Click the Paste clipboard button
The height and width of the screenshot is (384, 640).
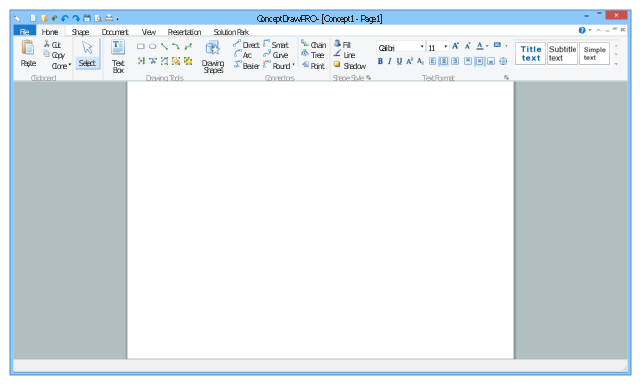[28, 53]
